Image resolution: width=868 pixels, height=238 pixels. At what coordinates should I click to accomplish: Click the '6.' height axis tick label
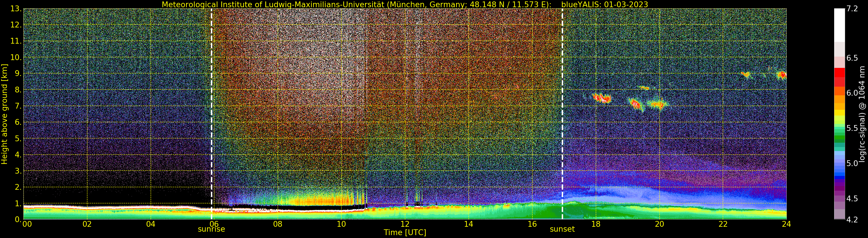(18, 122)
